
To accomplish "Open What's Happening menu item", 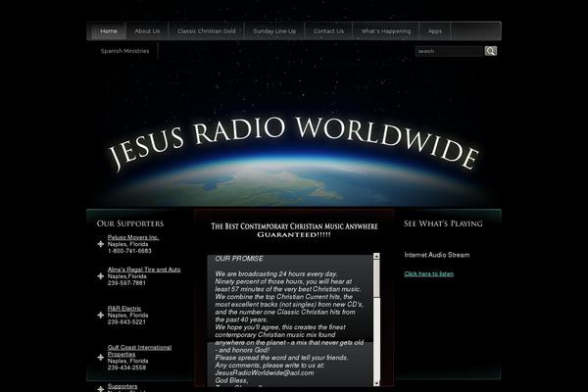I will point(386,31).
